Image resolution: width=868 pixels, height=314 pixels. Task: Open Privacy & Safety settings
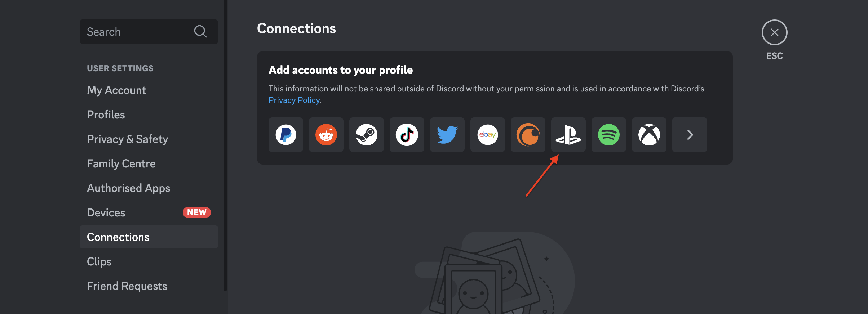127,139
